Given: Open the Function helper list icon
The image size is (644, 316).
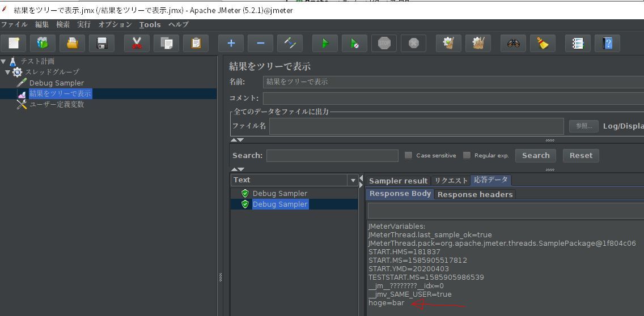Looking at the screenshot, I should pyautogui.click(x=578, y=43).
